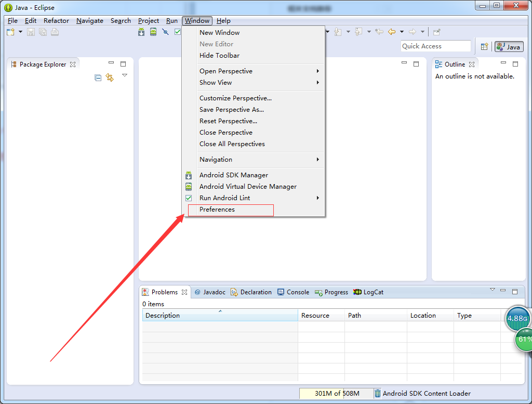Click the Open Perspective icon beside Java
The image size is (532, 404).
tap(485, 46)
